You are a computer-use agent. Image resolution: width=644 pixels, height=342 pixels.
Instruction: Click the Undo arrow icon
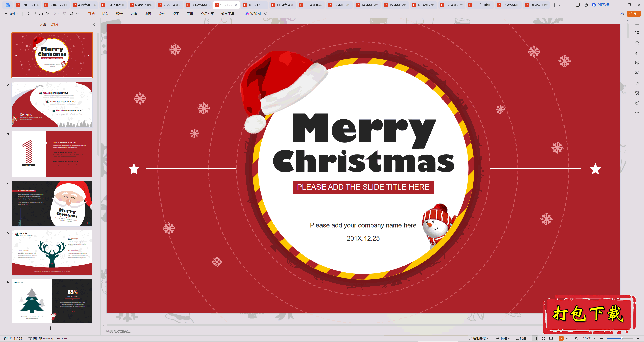(54, 14)
